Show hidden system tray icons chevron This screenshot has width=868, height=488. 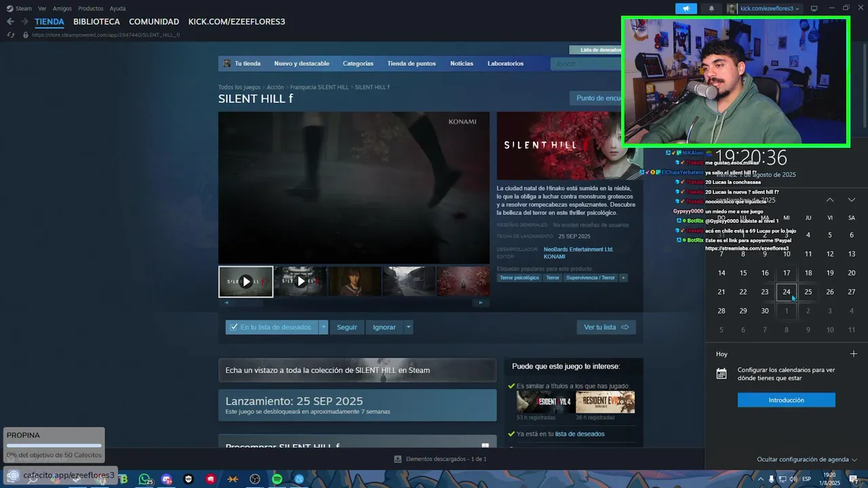pyautogui.click(x=761, y=479)
